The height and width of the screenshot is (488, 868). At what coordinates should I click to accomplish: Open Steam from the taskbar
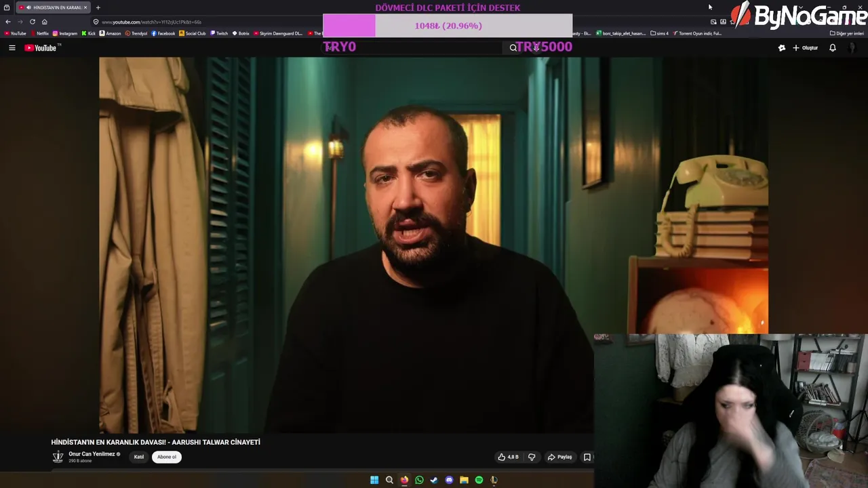click(434, 480)
